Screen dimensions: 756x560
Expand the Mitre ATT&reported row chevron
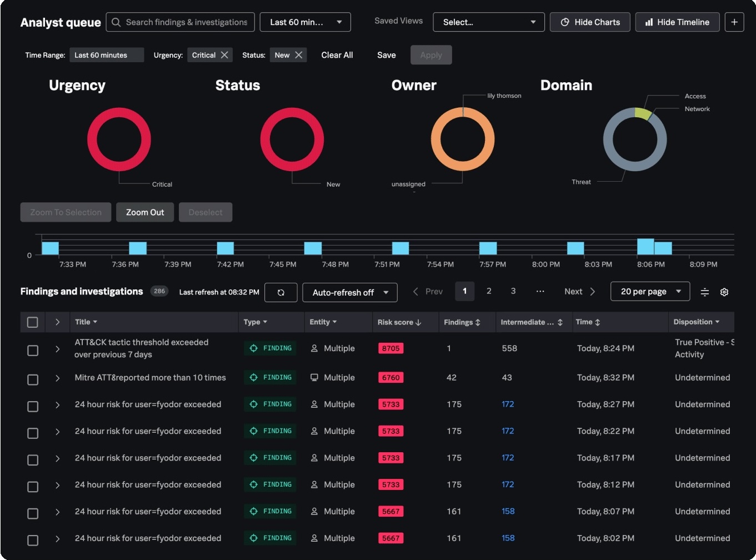point(57,378)
